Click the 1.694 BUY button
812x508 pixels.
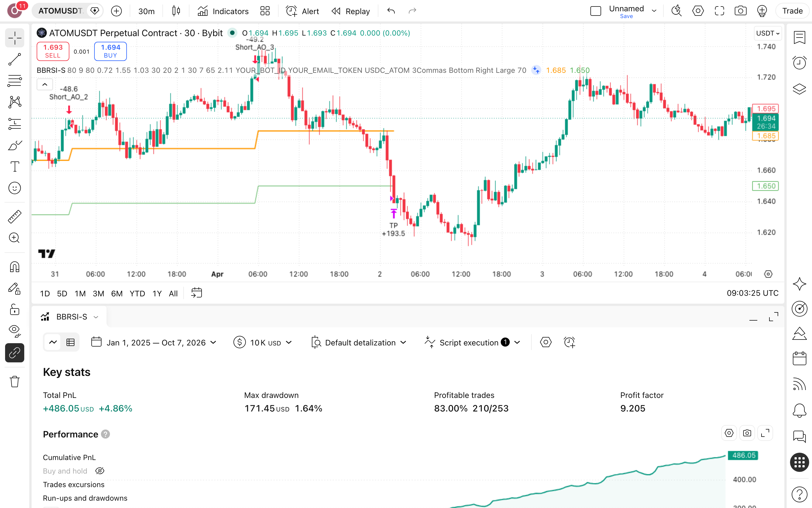click(111, 51)
